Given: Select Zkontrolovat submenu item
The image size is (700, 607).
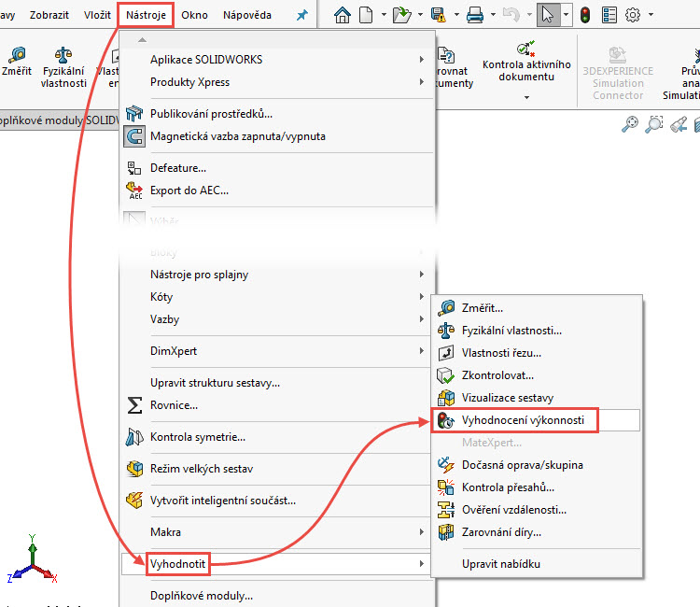Looking at the screenshot, I should [x=537, y=375].
